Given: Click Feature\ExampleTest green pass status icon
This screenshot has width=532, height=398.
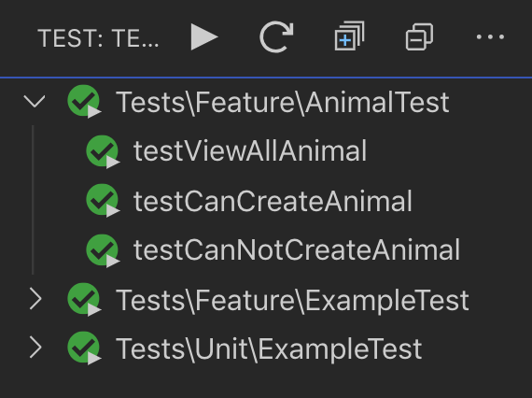Looking at the screenshot, I should (x=84, y=300).
